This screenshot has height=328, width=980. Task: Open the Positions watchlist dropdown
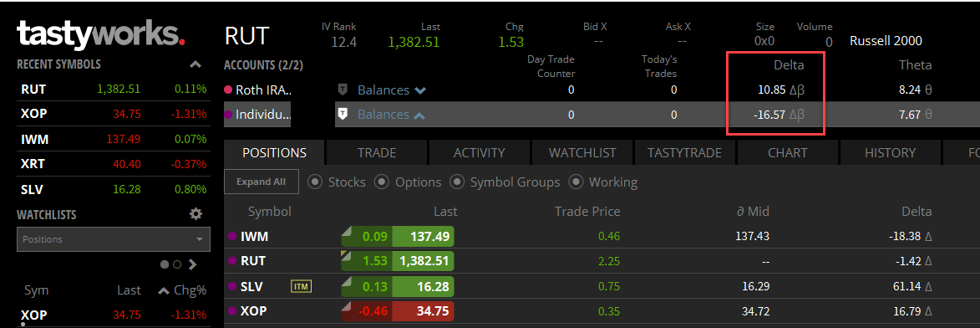tap(114, 239)
